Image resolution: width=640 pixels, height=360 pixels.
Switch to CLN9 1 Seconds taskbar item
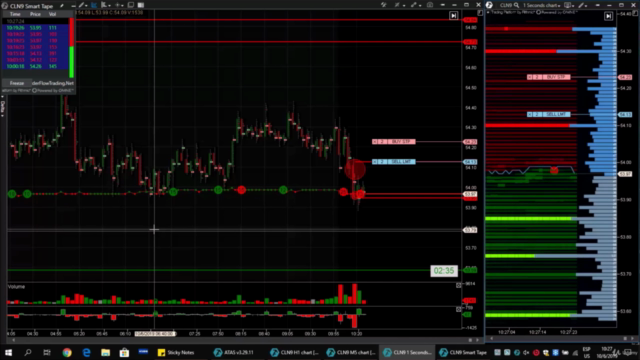pos(407,352)
